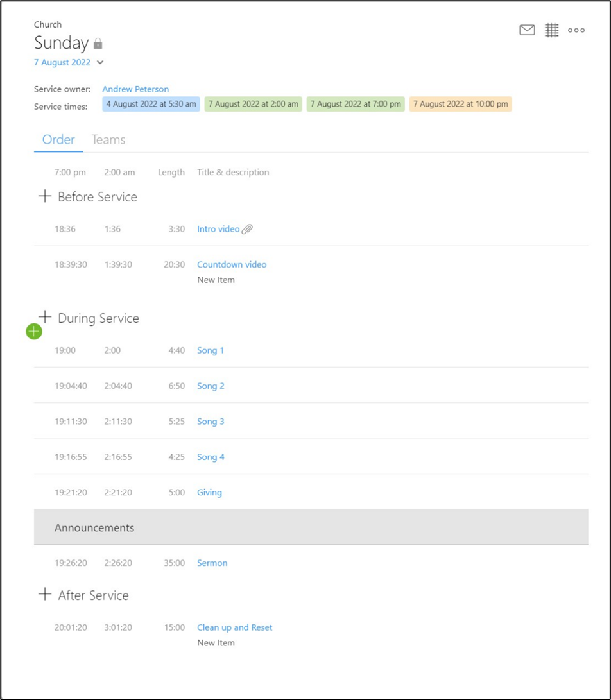The image size is (611, 700).
Task: Click the paperclip attachment on Intro video
Action: pos(247,229)
